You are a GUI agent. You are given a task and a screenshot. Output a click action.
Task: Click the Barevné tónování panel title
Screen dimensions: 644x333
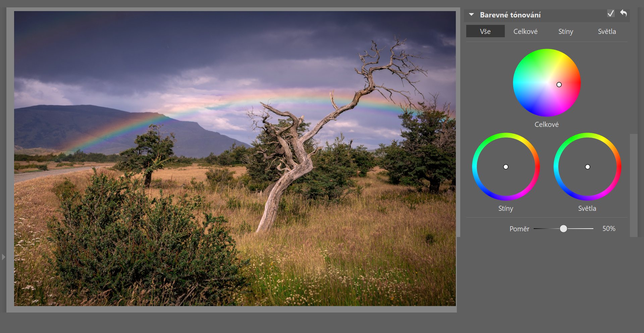point(510,15)
